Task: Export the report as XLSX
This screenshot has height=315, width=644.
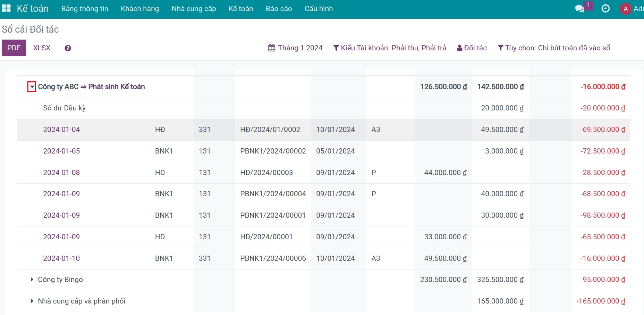Action: coord(42,48)
